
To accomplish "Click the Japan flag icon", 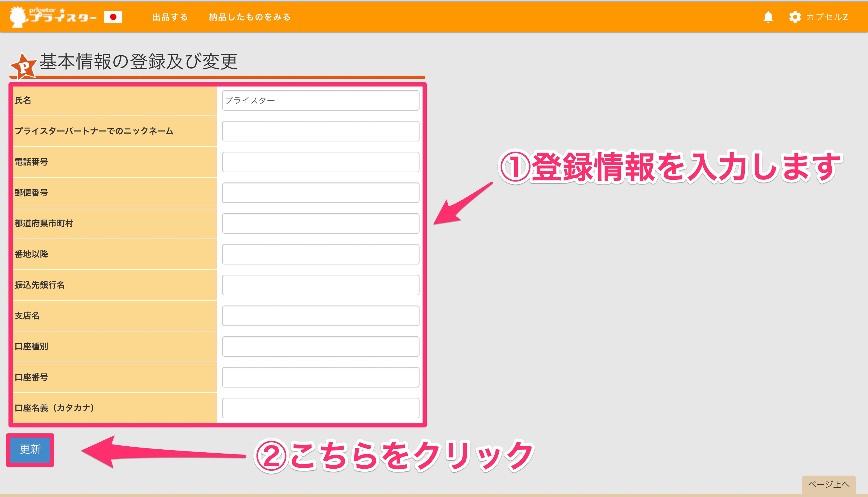I will (x=113, y=17).
